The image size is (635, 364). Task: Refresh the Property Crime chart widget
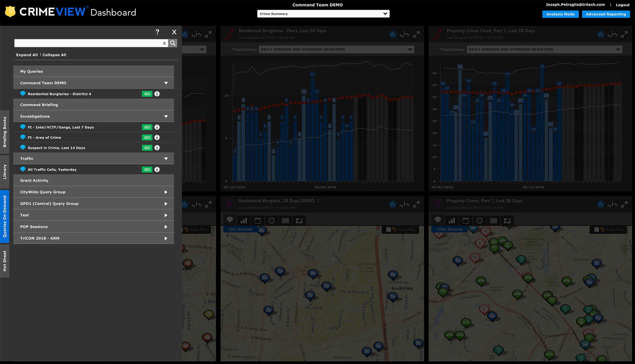coord(613,34)
